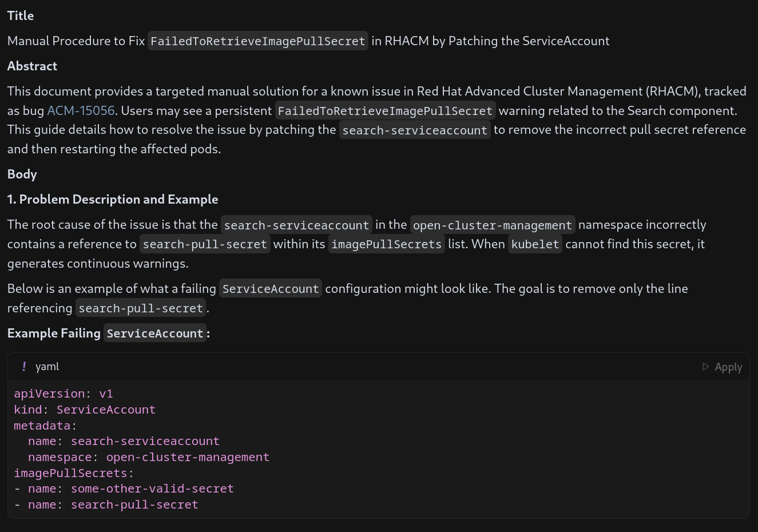This screenshot has width=758, height=532.
Task: Click the Title heading
Action: (21, 15)
